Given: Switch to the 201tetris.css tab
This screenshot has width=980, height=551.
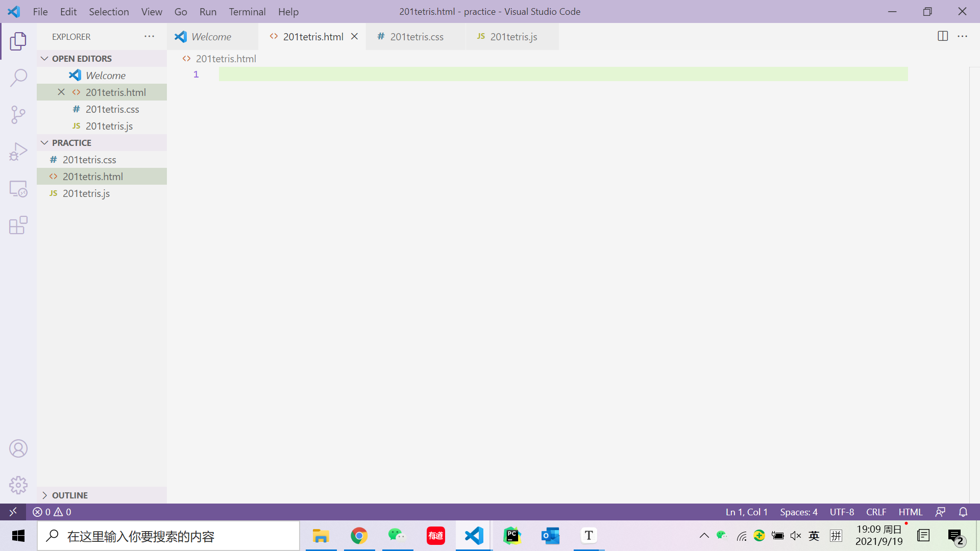Looking at the screenshot, I should pos(416,37).
